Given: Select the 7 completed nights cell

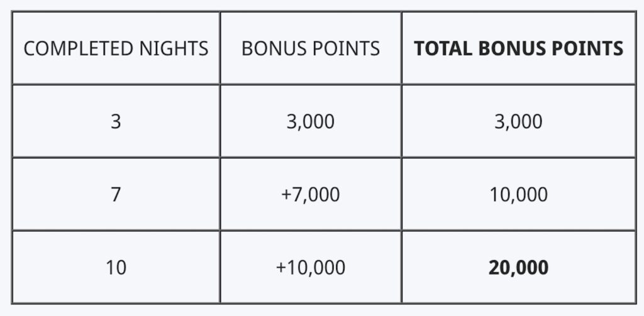Looking at the screenshot, I should (116, 194).
